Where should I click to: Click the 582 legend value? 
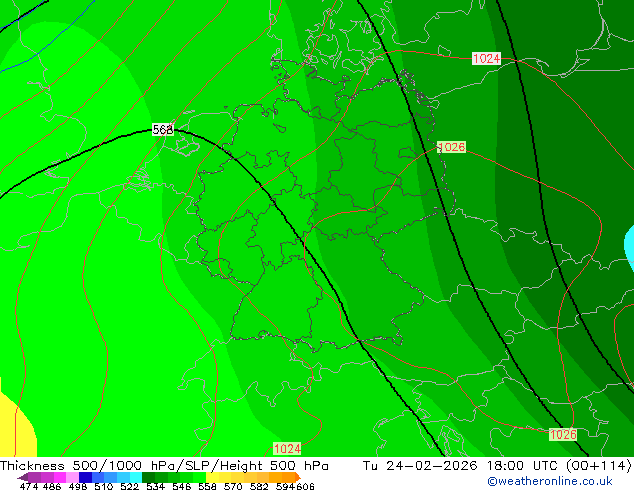pyautogui.click(x=259, y=486)
